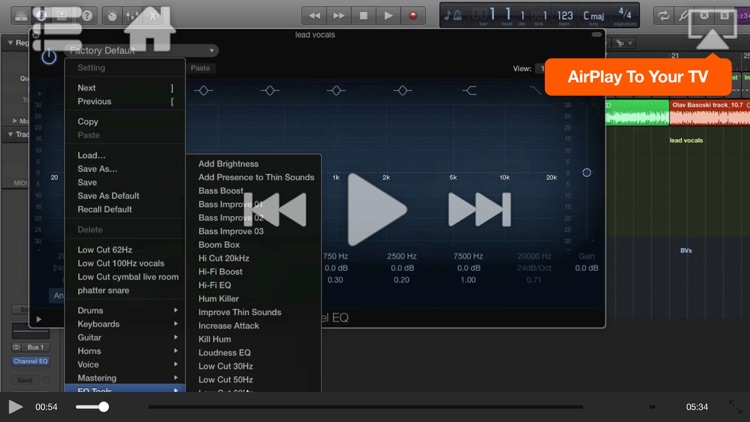Toggle the 2500 Hz parametric band icon

[402, 90]
